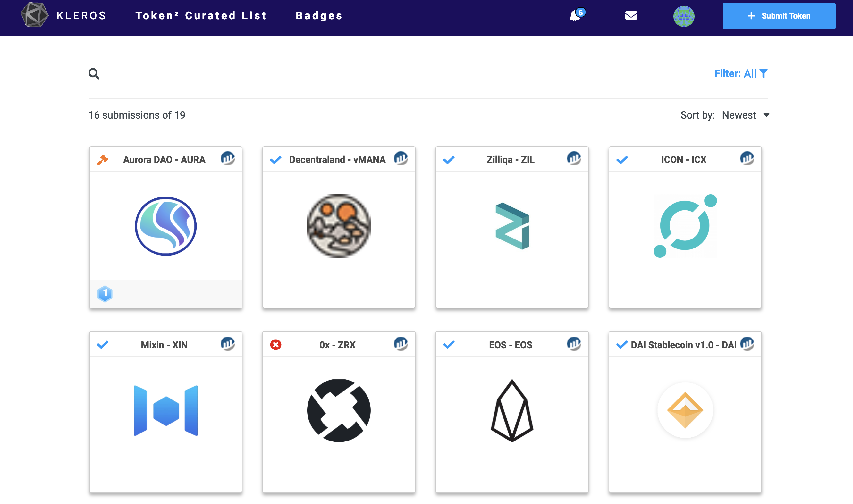Click the user identicon avatar
Image resolution: width=853 pixels, height=504 pixels.
point(683,16)
